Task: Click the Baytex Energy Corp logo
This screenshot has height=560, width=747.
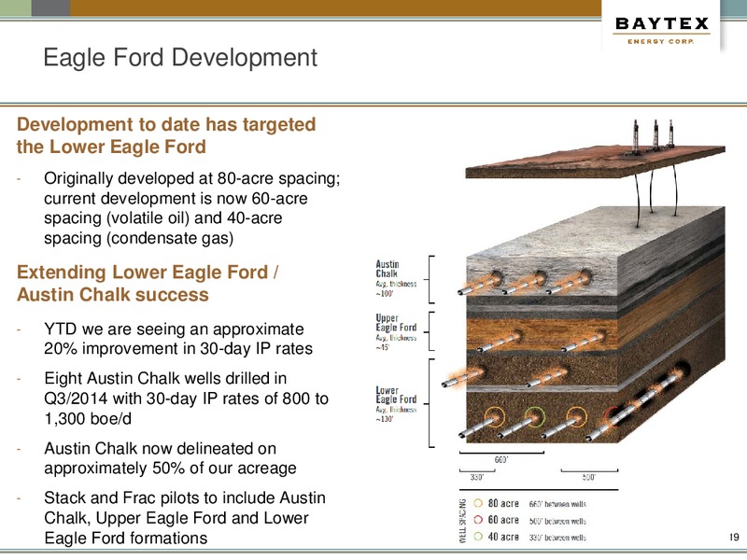Action: click(662, 31)
